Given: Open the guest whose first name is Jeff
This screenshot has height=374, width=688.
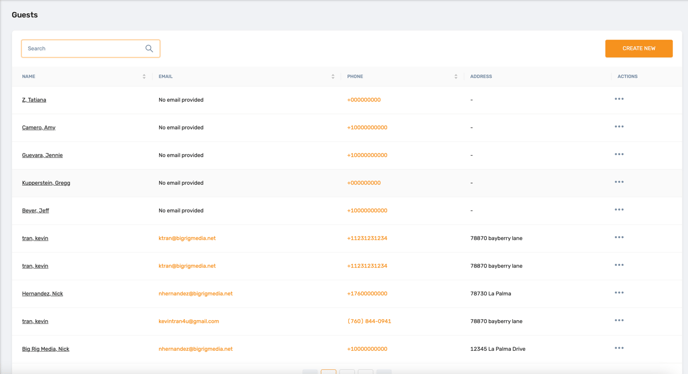Looking at the screenshot, I should (x=36, y=211).
